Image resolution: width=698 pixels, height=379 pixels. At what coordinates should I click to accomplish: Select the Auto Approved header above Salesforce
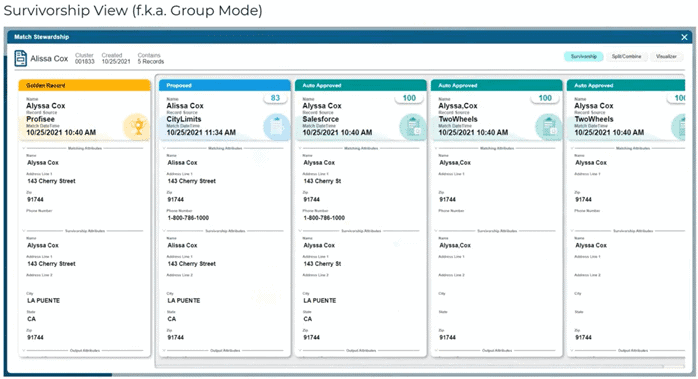tap(361, 85)
